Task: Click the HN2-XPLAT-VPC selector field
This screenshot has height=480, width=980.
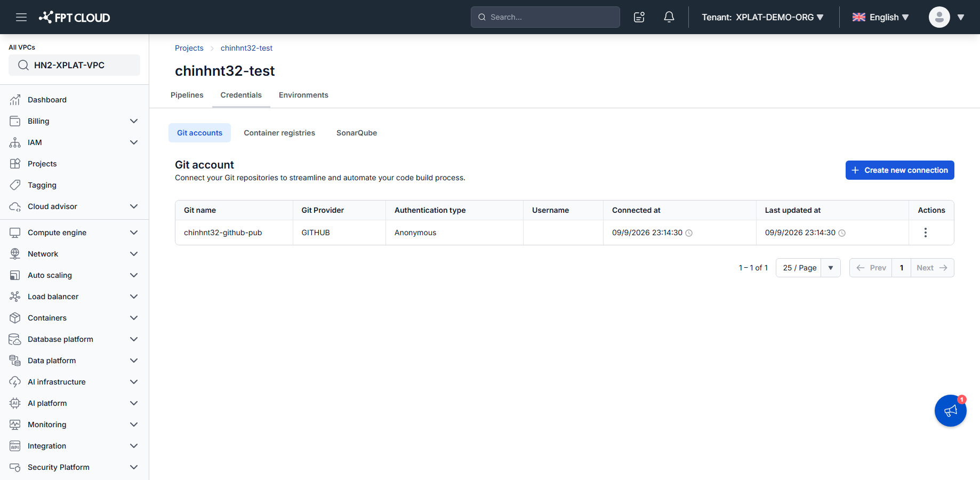Action: [75, 65]
